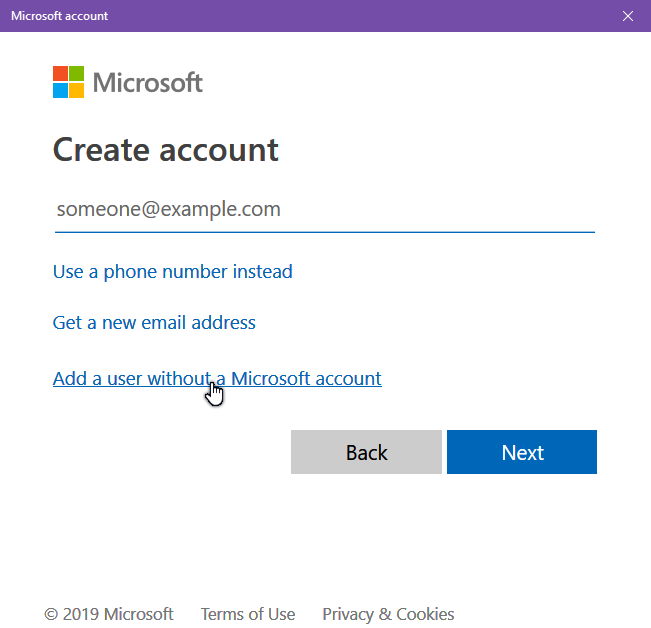Choose Use a phone number instead

pyautogui.click(x=173, y=272)
